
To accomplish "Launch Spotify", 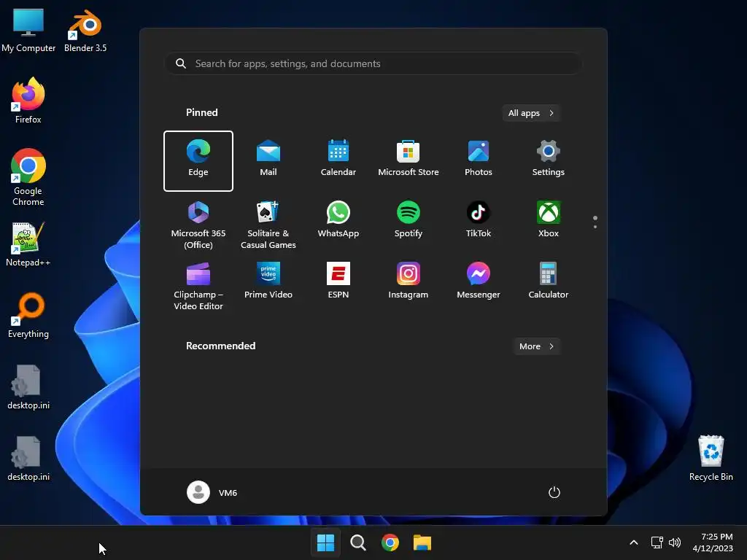I will click(409, 222).
